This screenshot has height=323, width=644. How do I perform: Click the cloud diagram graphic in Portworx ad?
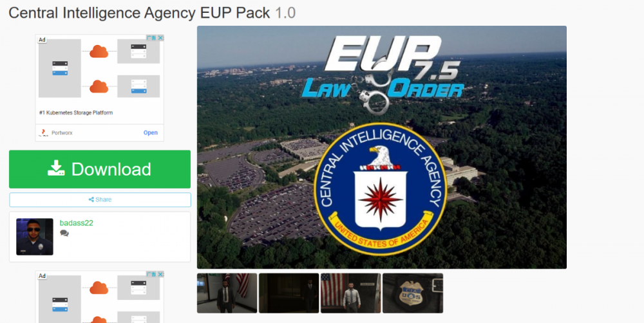point(99,68)
